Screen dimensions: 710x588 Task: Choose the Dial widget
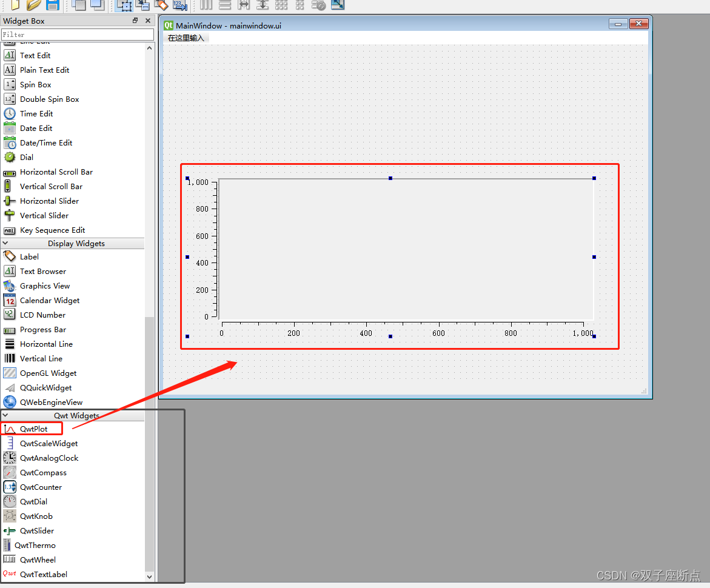[x=26, y=157]
